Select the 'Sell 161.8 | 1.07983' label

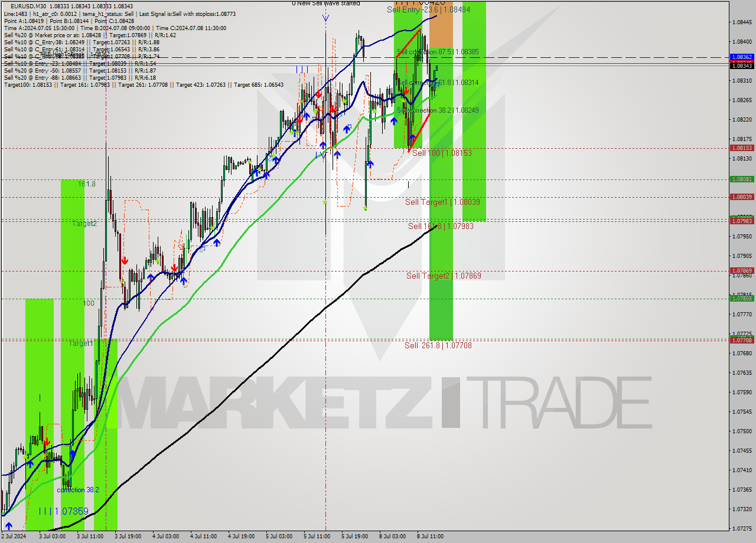[x=441, y=226]
